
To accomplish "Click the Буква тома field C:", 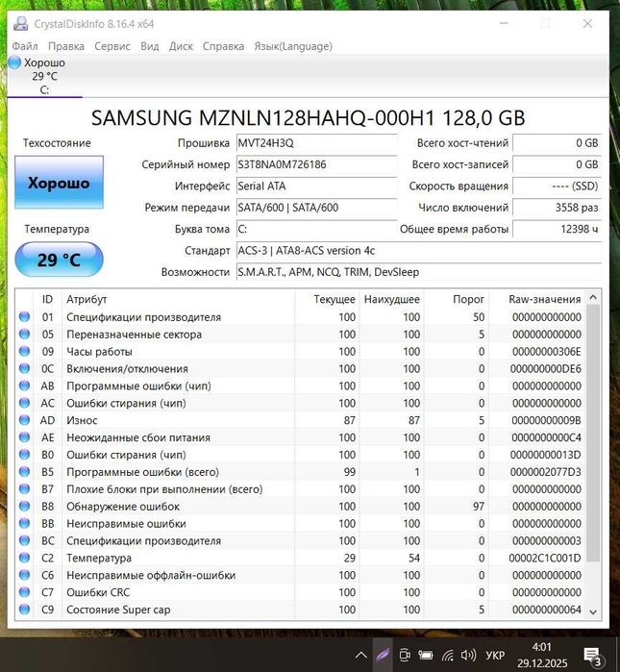I will [316, 229].
